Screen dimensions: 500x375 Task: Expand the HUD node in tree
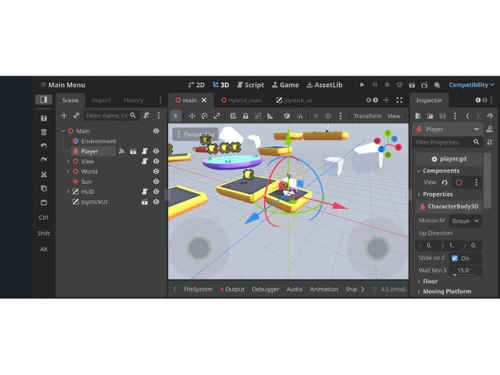click(x=68, y=192)
